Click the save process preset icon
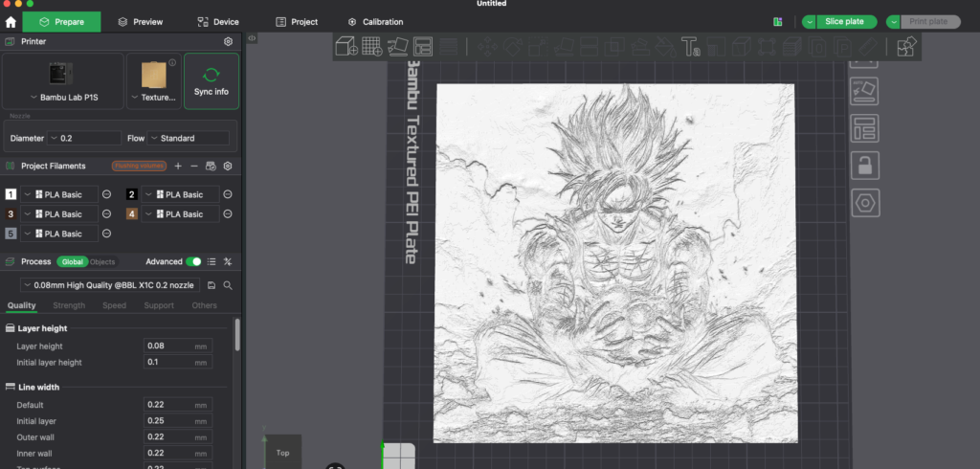The height and width of the screenshot is (469, 980). point(212,285)
